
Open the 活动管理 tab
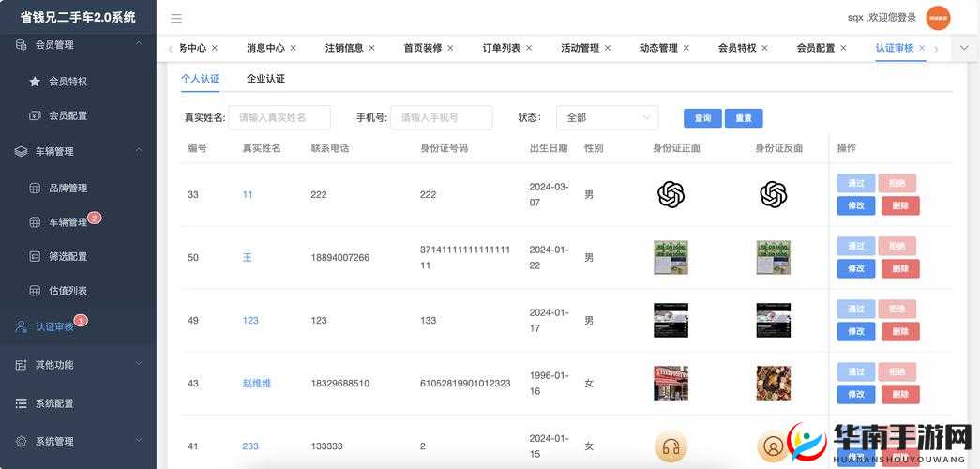coord(580,48)
